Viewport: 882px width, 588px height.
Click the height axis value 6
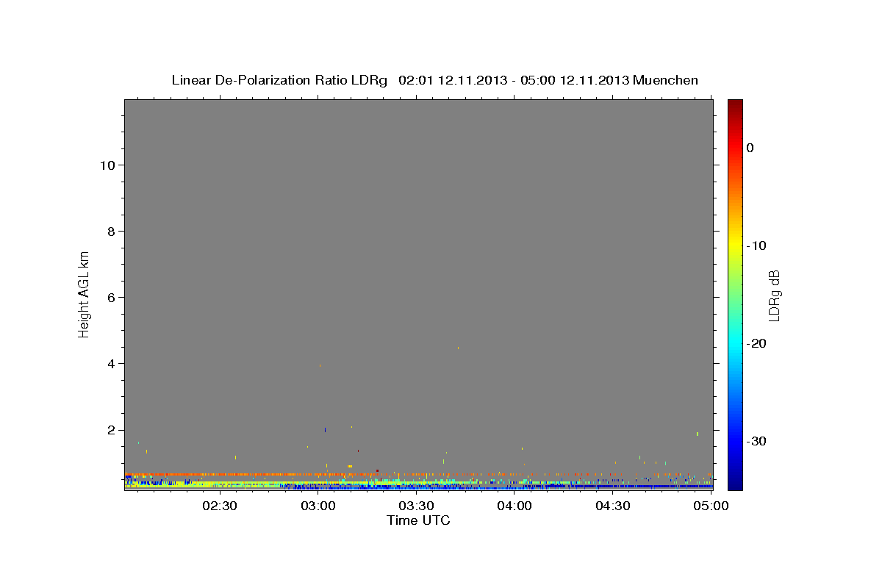110,298
